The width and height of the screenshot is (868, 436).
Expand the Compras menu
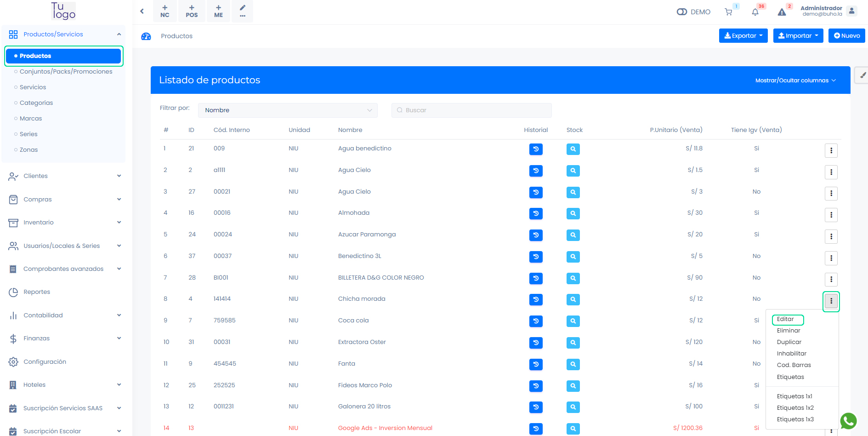(x=63, y=200)
